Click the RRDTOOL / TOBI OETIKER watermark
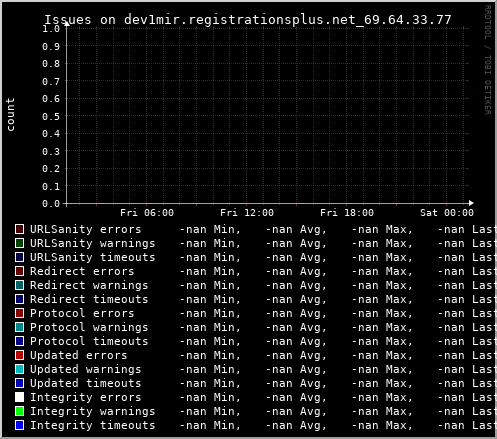497x439 pixels. (487, 60)
